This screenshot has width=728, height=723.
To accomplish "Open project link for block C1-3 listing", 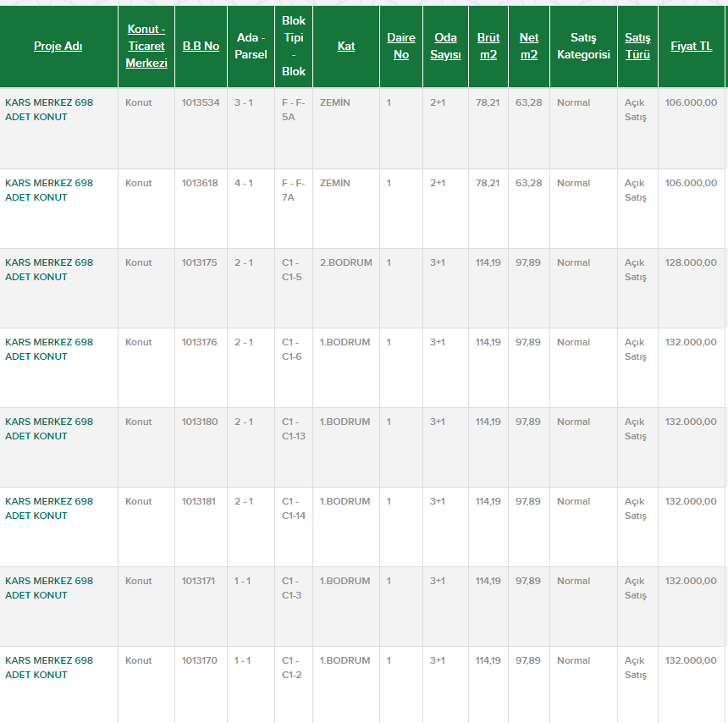I will pyautogui.click(x=49, y=588).
